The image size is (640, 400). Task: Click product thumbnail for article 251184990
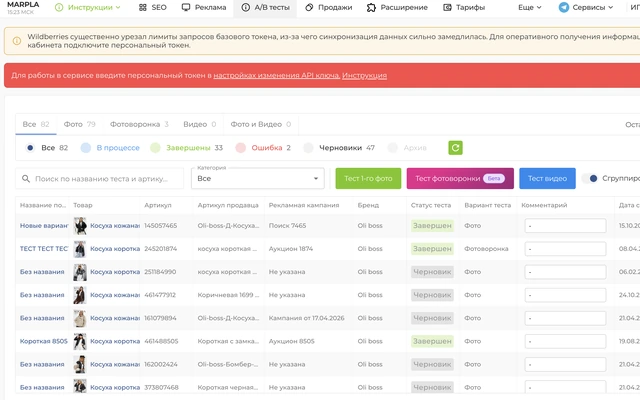[80, 272]
